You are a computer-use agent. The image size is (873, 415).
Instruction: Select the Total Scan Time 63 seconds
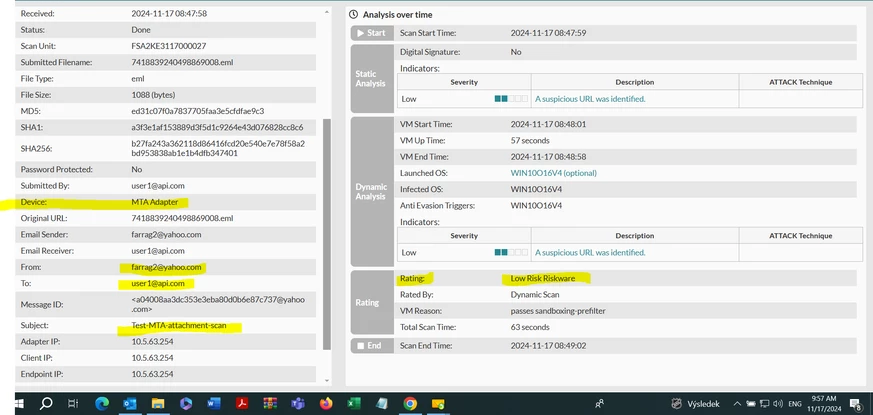[x=530, y=327]
